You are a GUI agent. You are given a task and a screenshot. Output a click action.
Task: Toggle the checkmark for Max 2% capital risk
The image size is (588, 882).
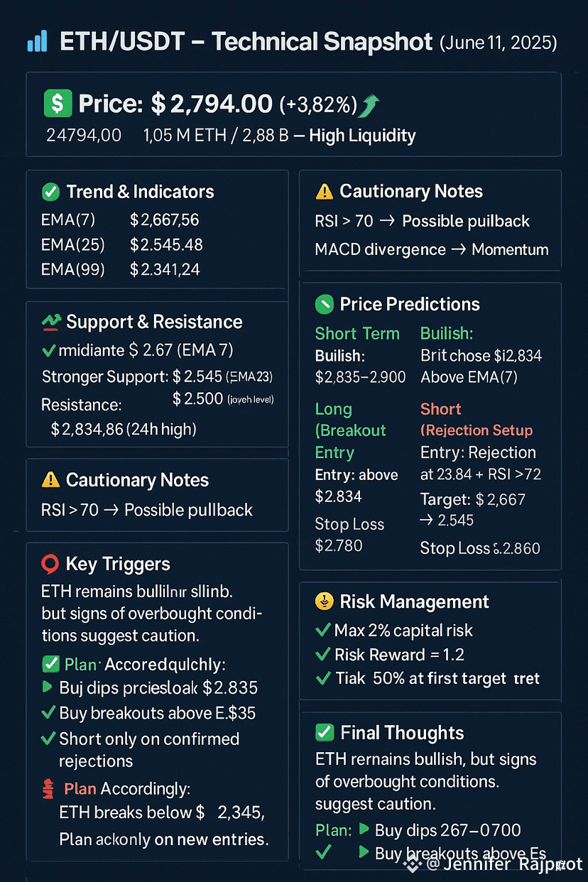pyautogui.click(x=322, y=631)
